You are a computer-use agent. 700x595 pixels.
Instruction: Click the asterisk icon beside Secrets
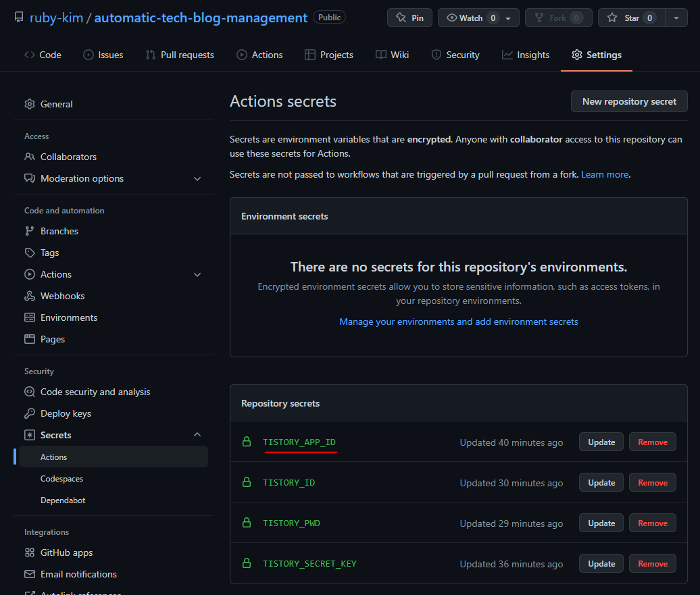click(x=30, y=435)
